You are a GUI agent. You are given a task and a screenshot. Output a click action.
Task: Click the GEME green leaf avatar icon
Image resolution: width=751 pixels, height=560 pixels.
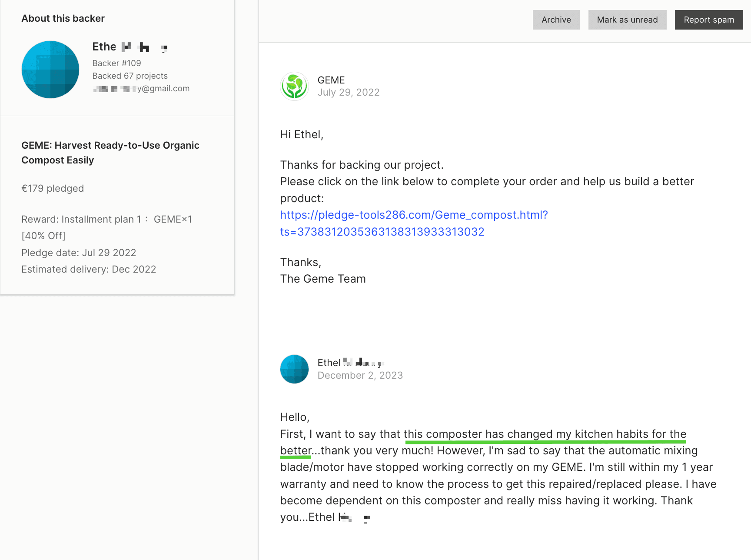pos(294,86)
